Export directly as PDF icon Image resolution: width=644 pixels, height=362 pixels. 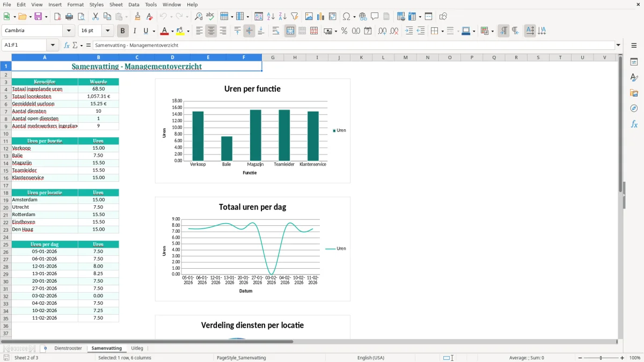[x=57, y=17]
